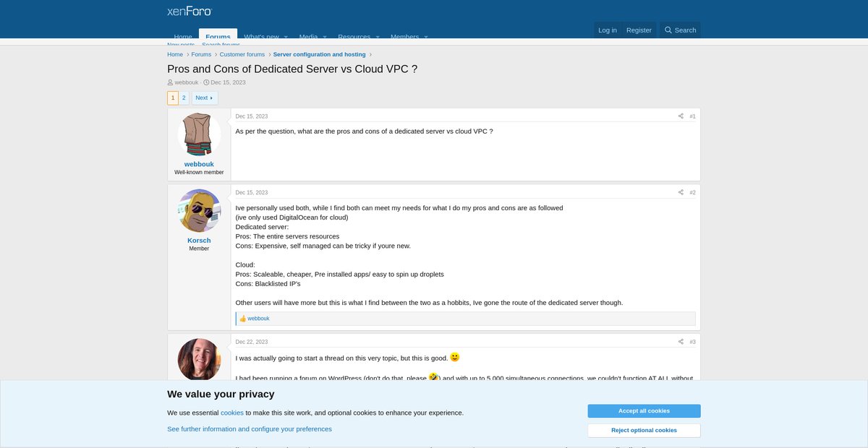Share post #3 via share icon
This screenshot has height=448, width=868.
click(681, 342)
